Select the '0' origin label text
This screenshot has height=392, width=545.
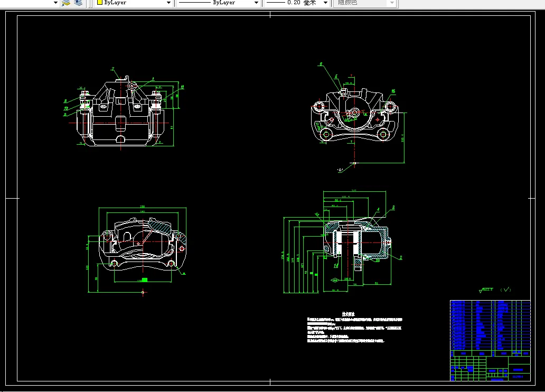[340, 170]
